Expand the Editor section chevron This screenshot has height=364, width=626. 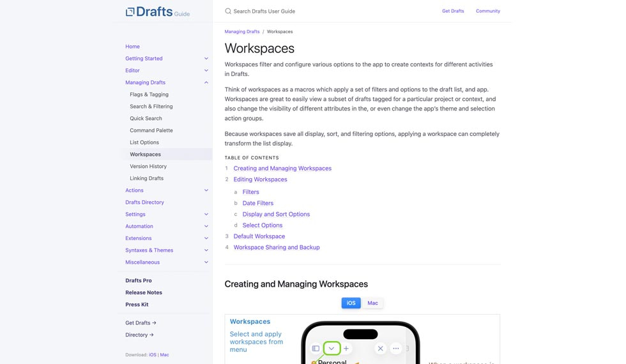(206, 70)
